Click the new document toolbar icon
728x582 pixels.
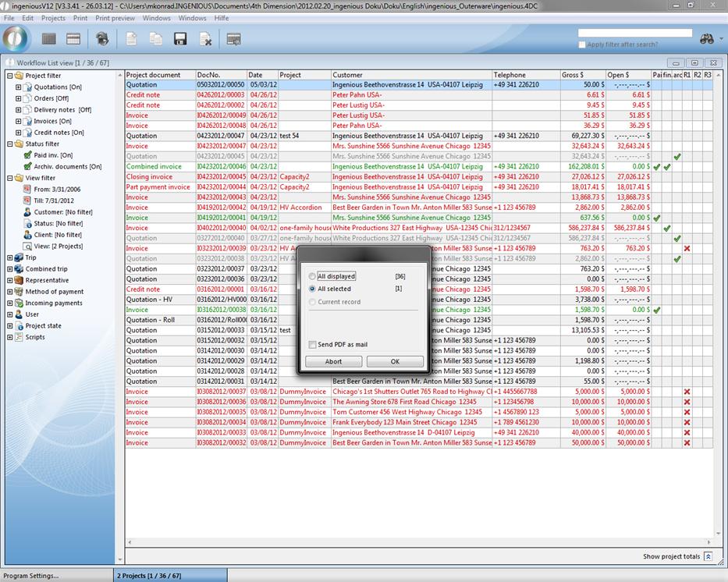(131, 39)
